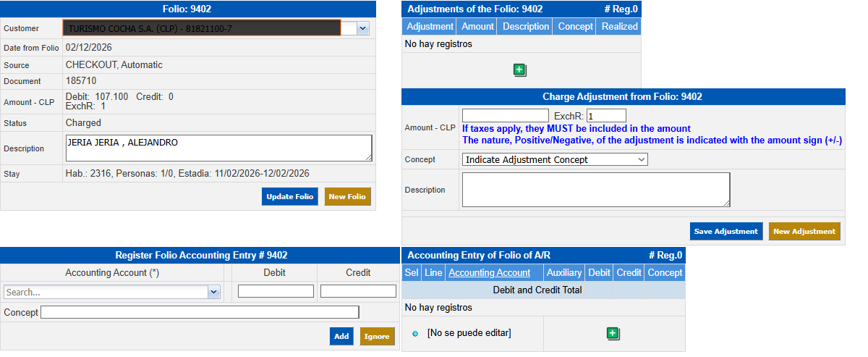This screenshot has height=357, width=868.
Task: Click the blue dot beside 'No se puede editar'
Action: [x=415, y=334]
